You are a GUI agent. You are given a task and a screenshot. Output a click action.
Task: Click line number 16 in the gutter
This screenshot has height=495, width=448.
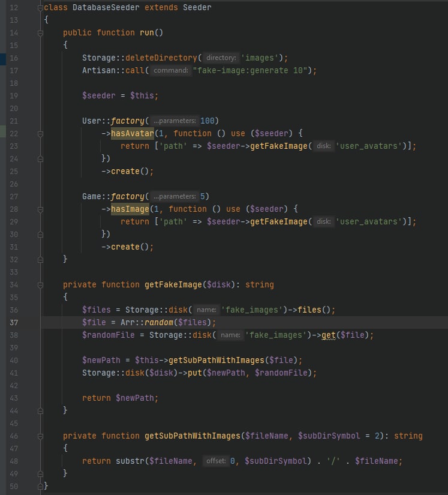coord(14,58)
